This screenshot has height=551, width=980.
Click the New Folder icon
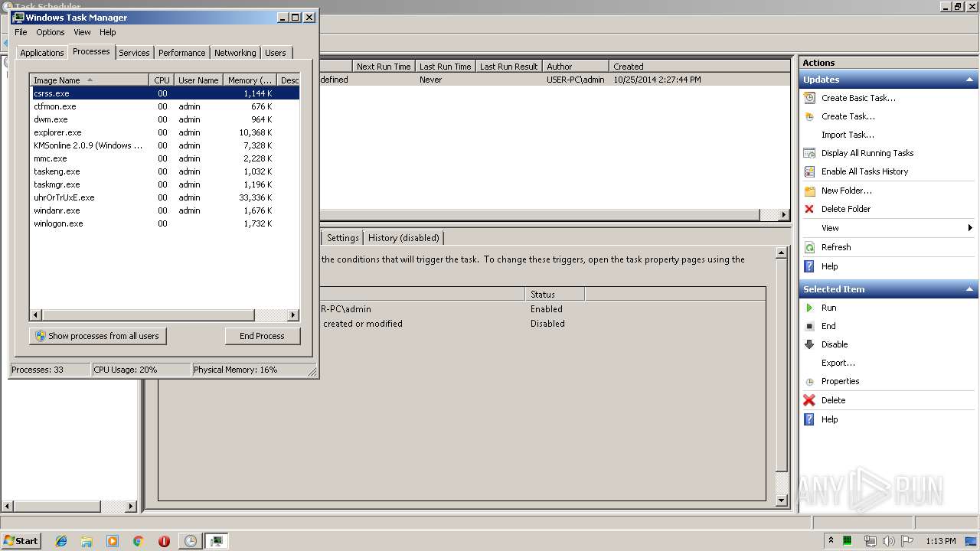[809, 191]
